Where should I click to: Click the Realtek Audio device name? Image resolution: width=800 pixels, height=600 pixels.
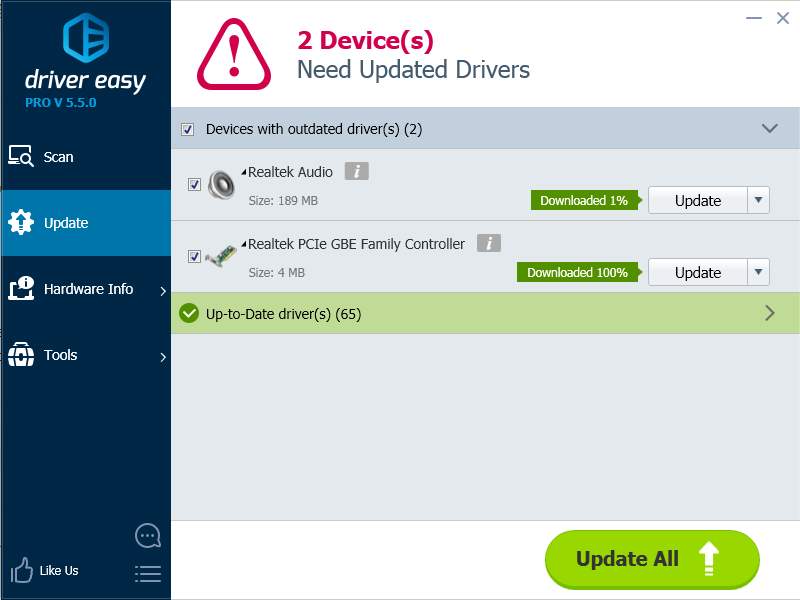click(290, 172)
